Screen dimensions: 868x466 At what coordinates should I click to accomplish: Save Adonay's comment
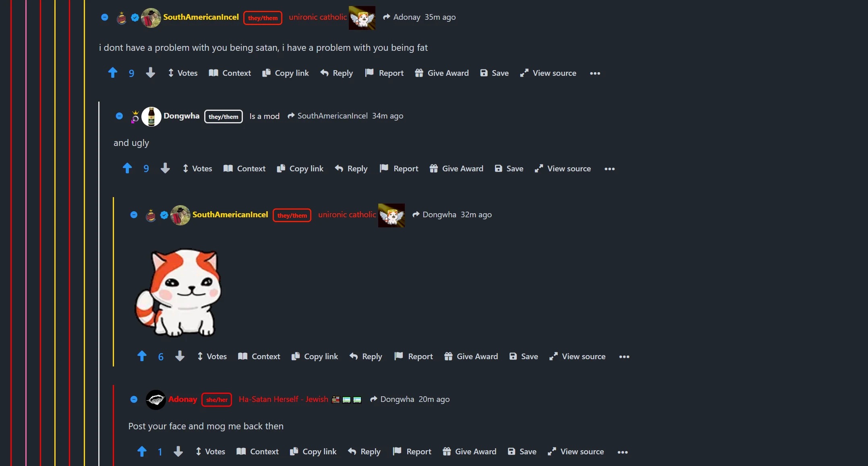522,451
